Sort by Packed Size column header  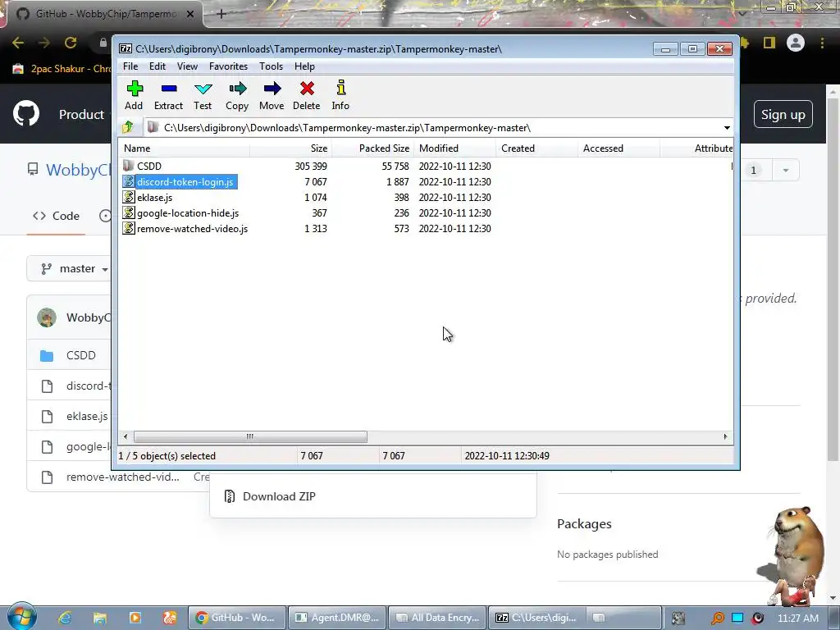[373, 148]
